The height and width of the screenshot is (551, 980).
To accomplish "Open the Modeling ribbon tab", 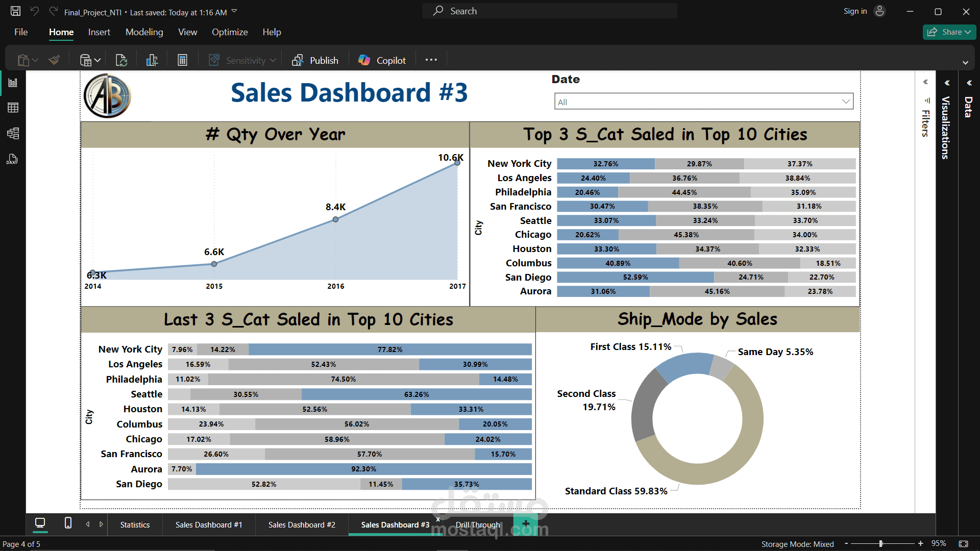I will coord(144,32).
